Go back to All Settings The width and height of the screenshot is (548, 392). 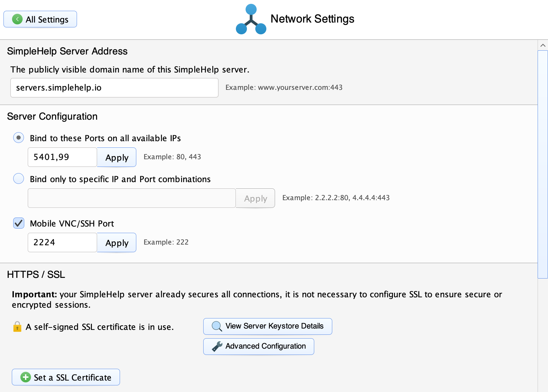tap(40, 19)
